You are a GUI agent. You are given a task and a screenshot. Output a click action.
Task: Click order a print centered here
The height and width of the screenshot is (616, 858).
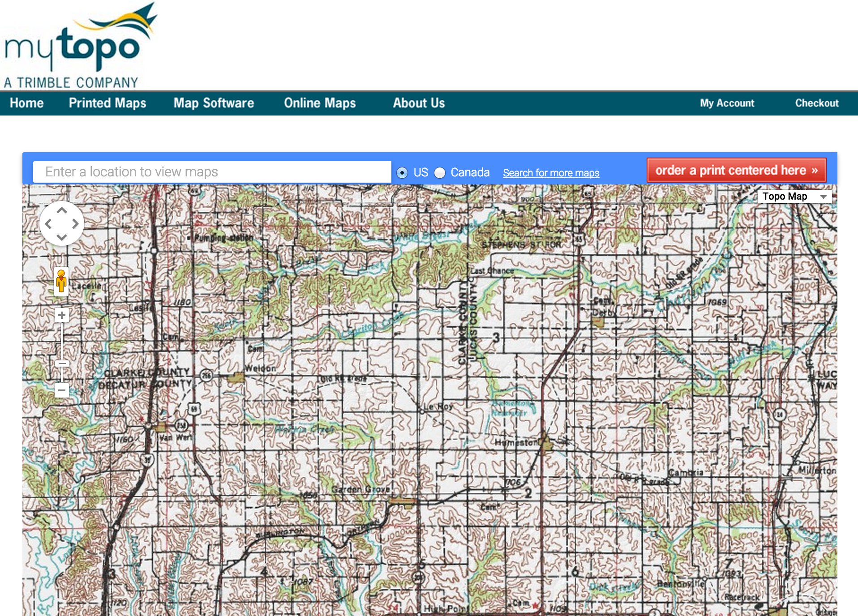click(736, 171)
